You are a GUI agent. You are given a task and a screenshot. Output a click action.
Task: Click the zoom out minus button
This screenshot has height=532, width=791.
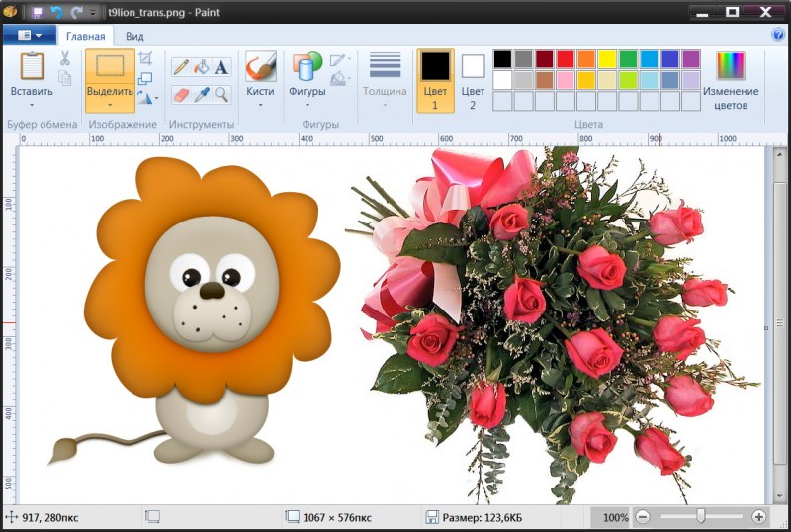tap(642, 516)
